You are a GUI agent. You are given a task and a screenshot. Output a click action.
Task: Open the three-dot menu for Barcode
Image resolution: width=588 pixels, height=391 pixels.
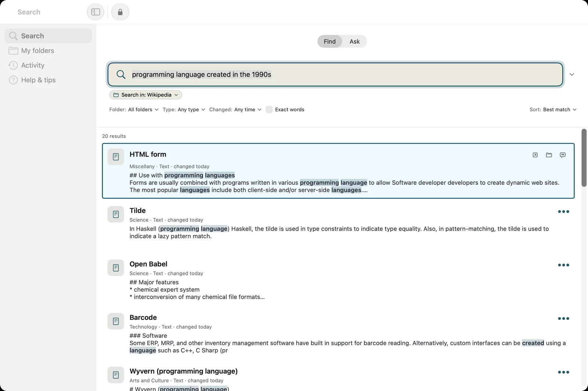click(563, 319)
